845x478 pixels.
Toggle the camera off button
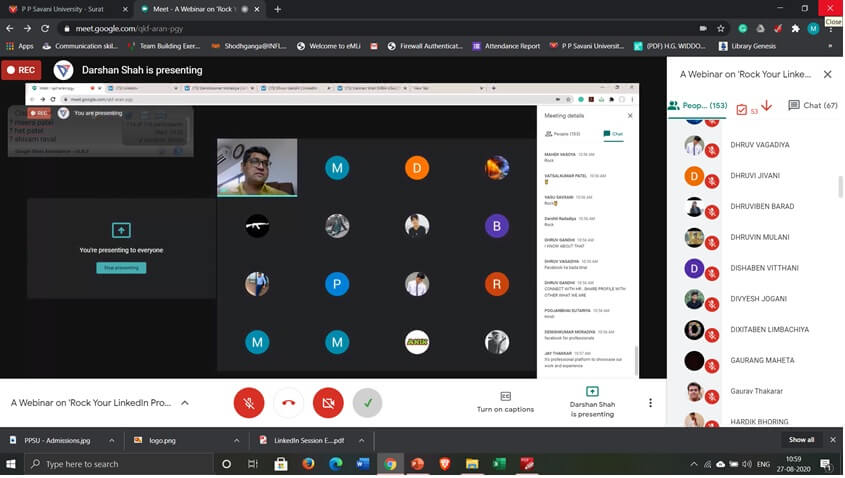pos(327,402)
